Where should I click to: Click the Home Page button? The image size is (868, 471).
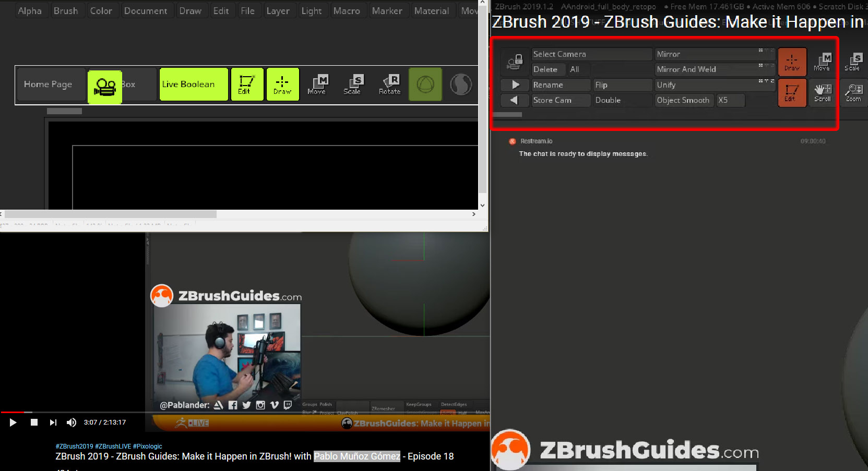point(50,84)
